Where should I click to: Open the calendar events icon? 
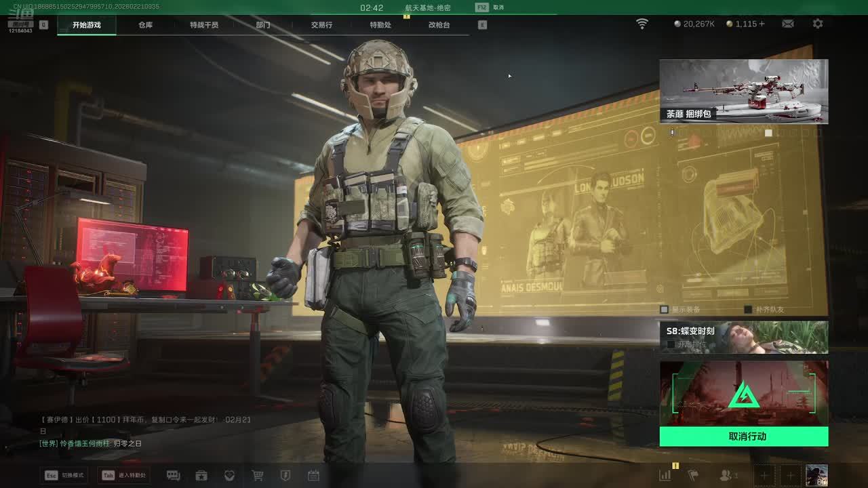pos(313,476)
